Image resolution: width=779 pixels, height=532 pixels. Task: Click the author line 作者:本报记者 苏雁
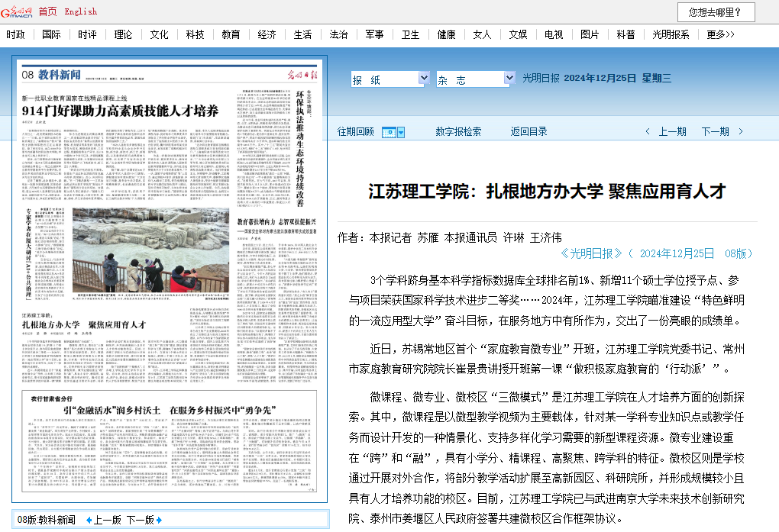[x=450, y=238]
